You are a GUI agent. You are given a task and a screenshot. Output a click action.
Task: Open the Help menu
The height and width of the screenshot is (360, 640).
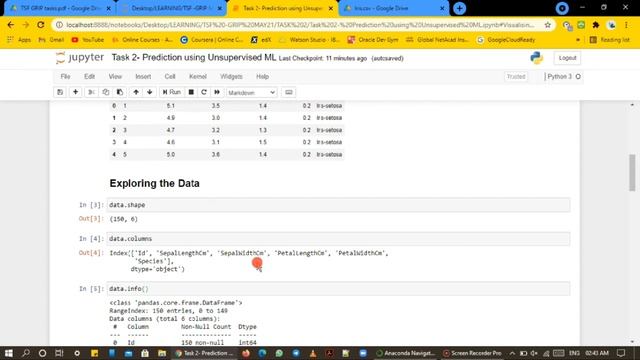pos(262,76)
